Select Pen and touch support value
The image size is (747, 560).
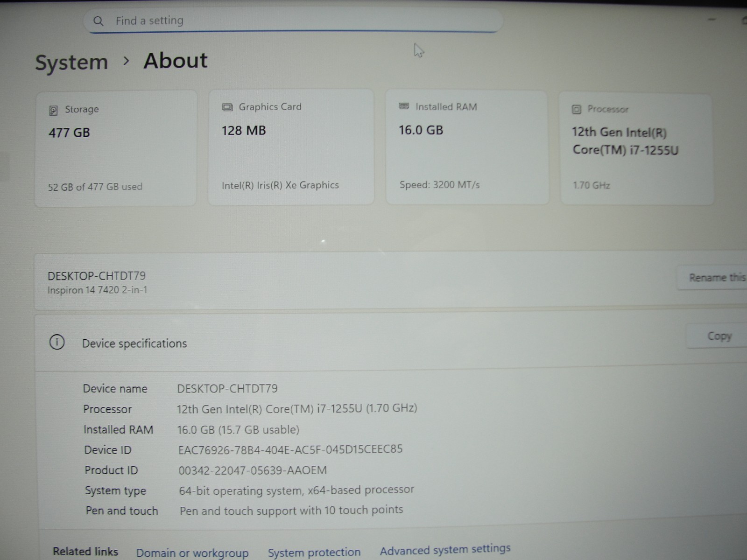[x=291, y=510]
